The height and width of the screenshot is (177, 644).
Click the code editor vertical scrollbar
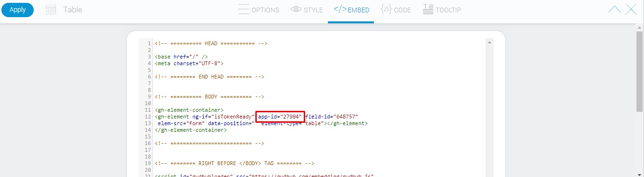coord(490,108)
